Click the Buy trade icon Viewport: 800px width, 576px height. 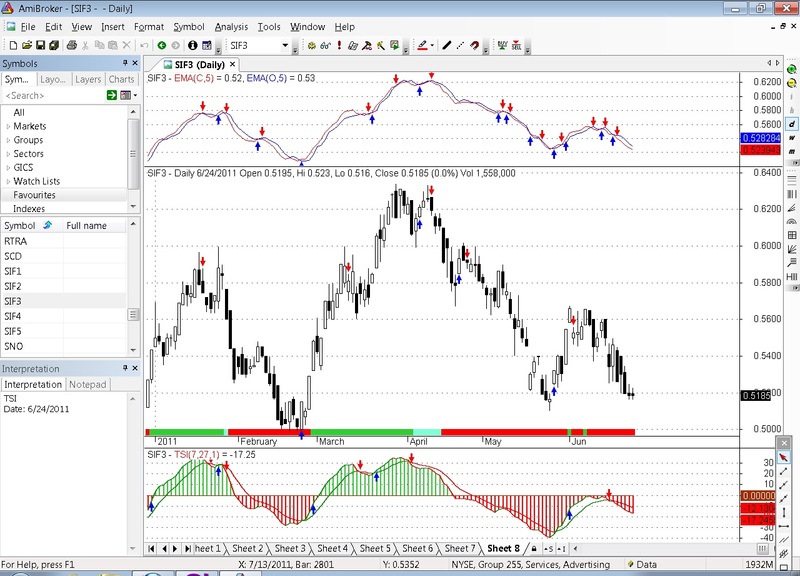click(x=503, y=45)
